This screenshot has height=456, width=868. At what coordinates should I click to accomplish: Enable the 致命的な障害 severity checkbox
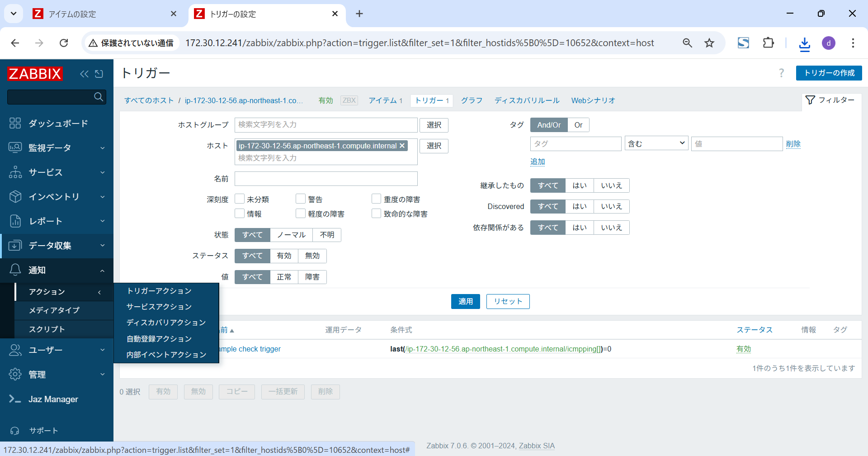point(376,214)
